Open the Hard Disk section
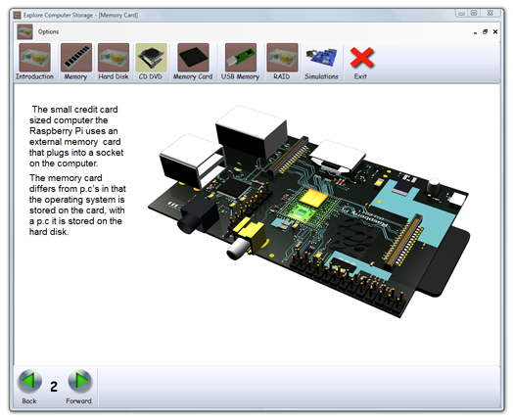Viewport: 513px width, 420px height. pos(114,62)
